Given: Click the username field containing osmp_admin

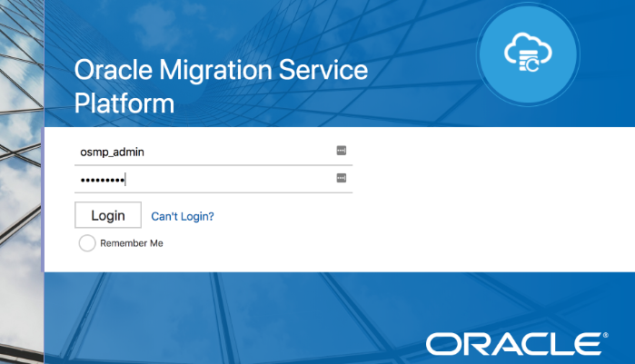Looking at the screenshot, I should (x=213, y=152).
